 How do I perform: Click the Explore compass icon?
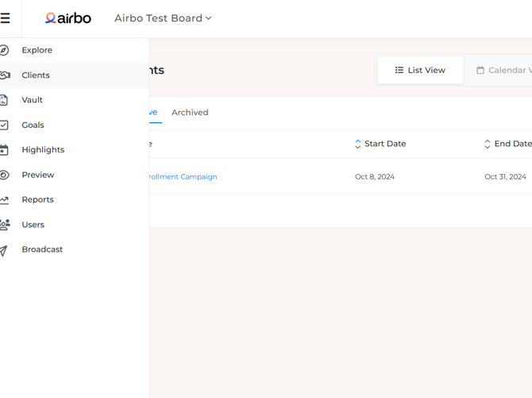(x=4, y=50)
